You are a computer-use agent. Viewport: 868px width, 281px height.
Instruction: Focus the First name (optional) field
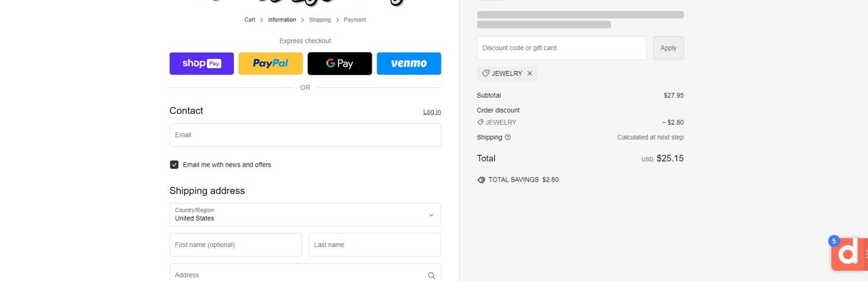236,245
